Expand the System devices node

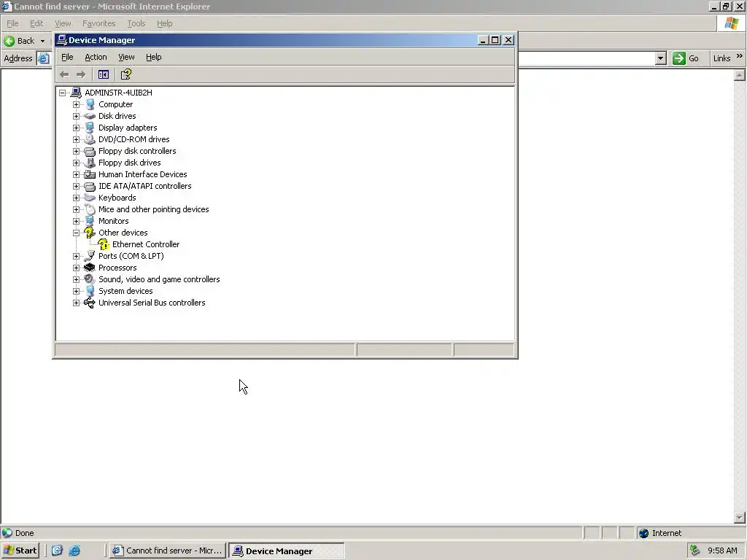point(76,291)
